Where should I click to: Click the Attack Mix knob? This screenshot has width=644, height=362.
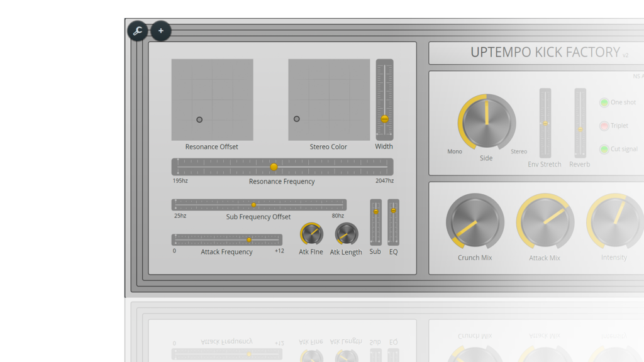(x=545, y=222)
